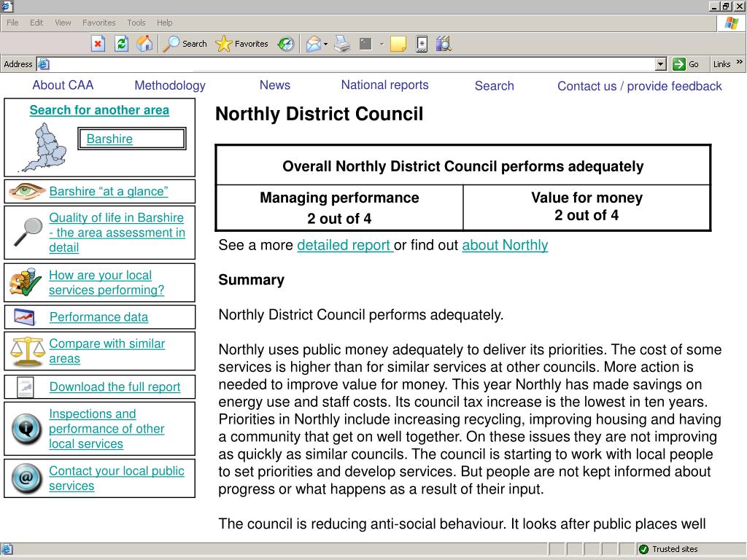The image size is (747, 560).
Task: Click the page icon in the address bar
Action: tap(43, 64)
